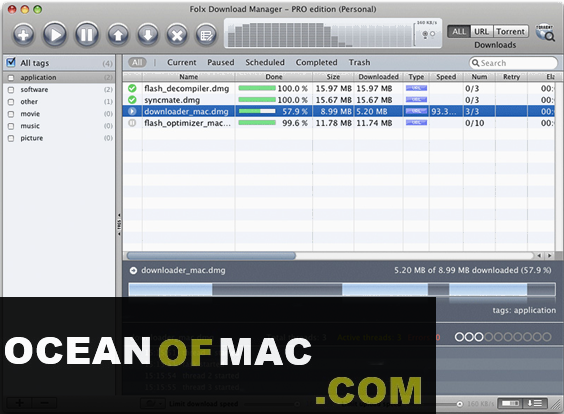Viewport: 564px width, 414px height.
Task: Move the download up with the up arrow button
Action: 118,35
